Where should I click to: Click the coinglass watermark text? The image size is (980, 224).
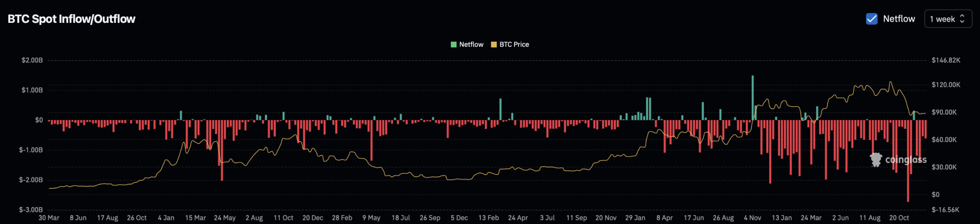tap(906, 160)
